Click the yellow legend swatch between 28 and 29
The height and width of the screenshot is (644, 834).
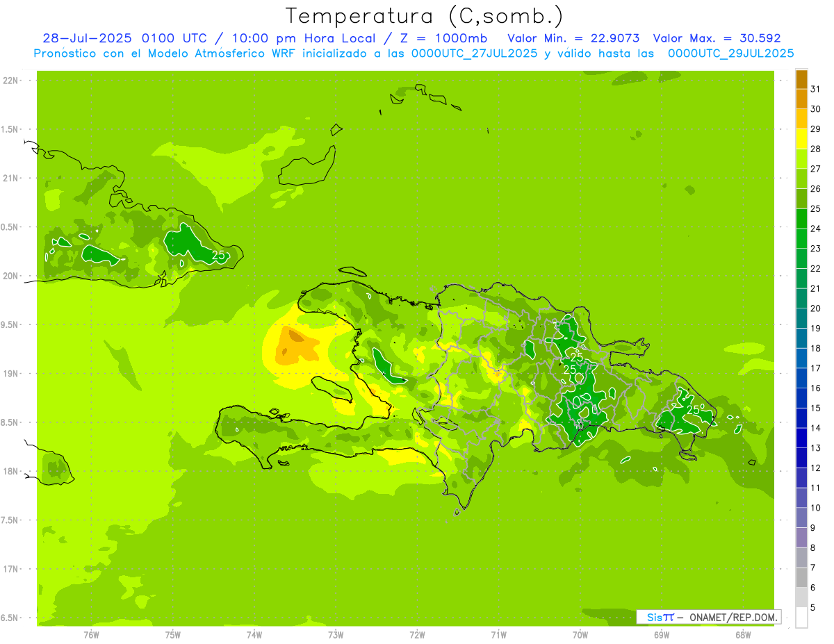point(801,139)
